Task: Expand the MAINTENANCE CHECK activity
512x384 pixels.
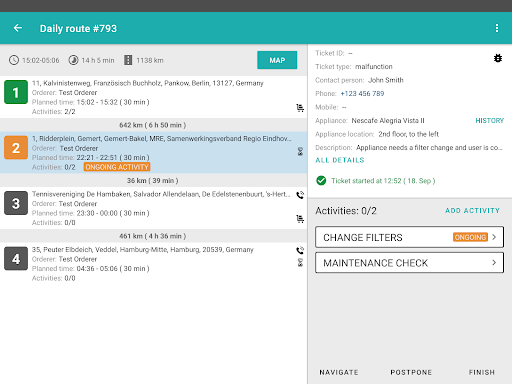Action: [409, 263]
